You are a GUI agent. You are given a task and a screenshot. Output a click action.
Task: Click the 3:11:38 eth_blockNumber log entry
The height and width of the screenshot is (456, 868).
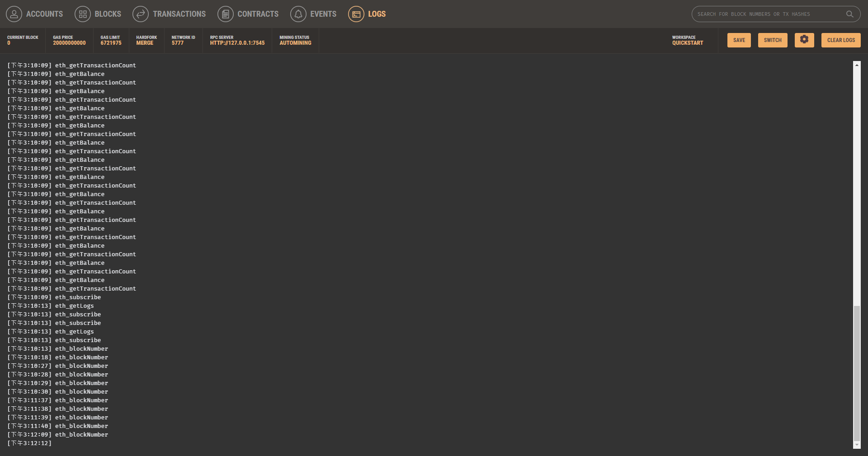coord(57,409)
